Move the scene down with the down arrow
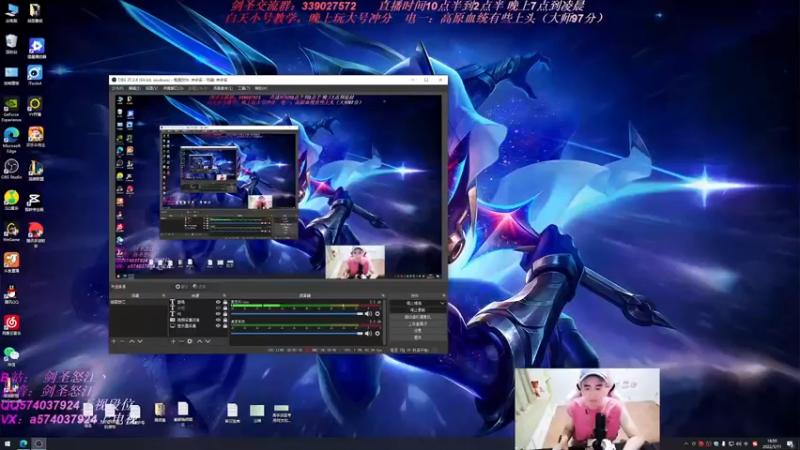 coord(140,341)
